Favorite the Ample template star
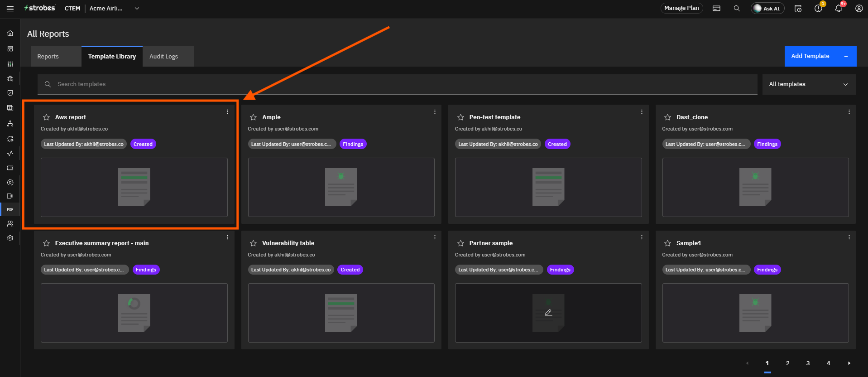868x377 pixels. point(253,117)
